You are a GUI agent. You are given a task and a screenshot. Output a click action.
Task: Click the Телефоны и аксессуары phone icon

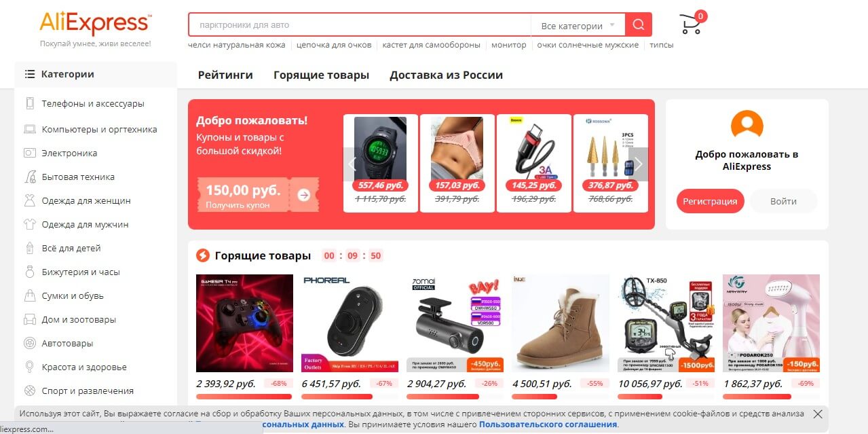(30, 104)
